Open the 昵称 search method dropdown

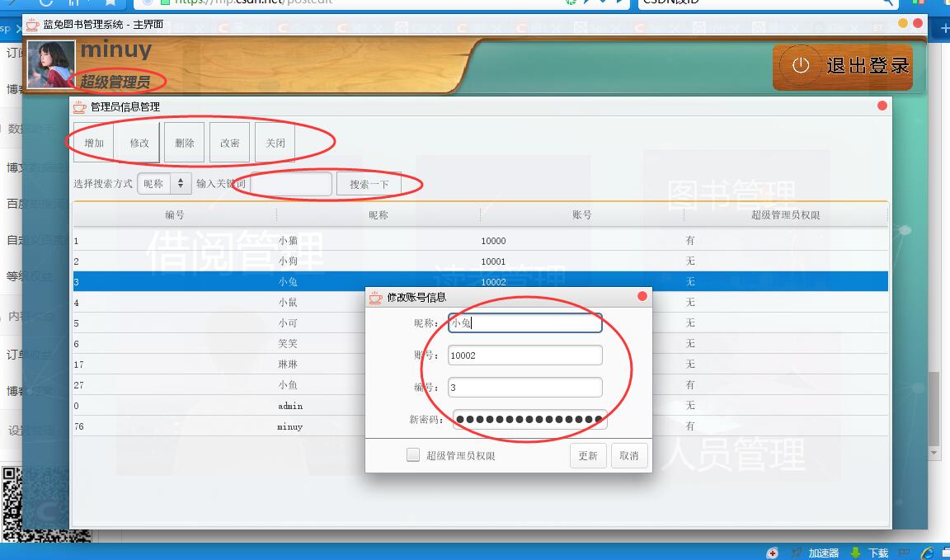coord(164,184)
